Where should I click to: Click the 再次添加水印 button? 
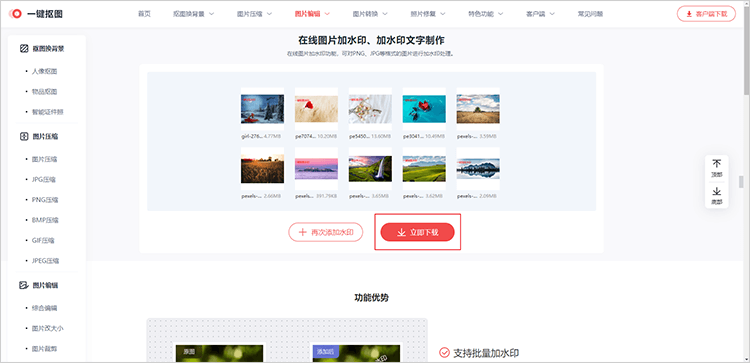[326, 232]
